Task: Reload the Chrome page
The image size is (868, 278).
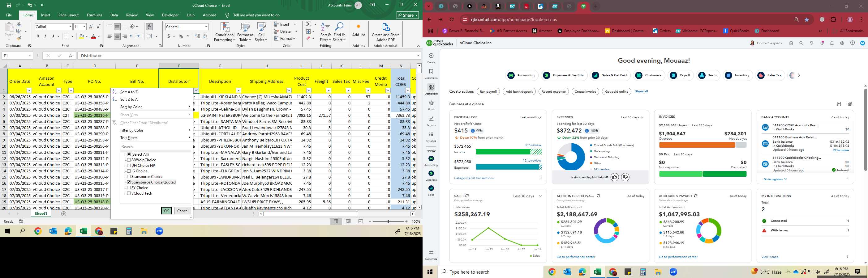Action: point(452,19)
